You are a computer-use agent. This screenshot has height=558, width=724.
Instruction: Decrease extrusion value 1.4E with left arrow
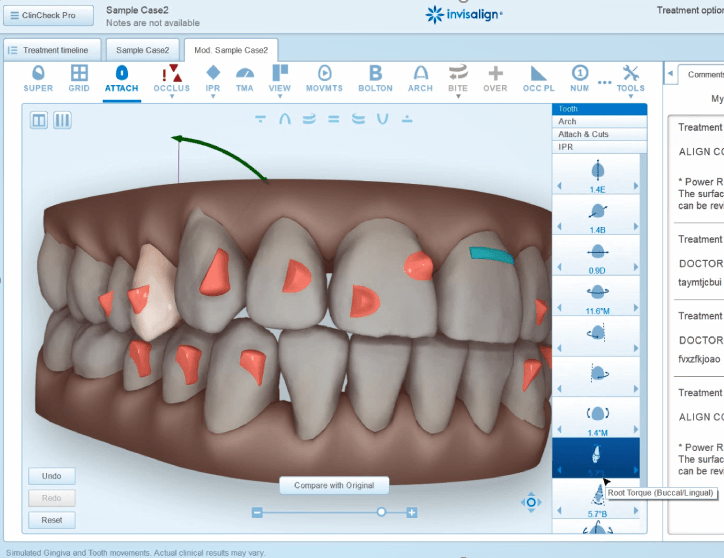[560, 186]
